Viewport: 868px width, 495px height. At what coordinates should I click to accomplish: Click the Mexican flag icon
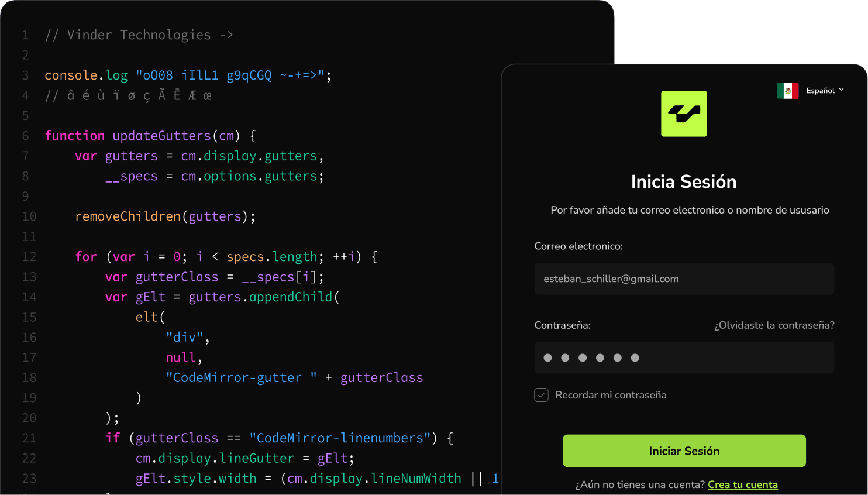click(x=787, y=91)
